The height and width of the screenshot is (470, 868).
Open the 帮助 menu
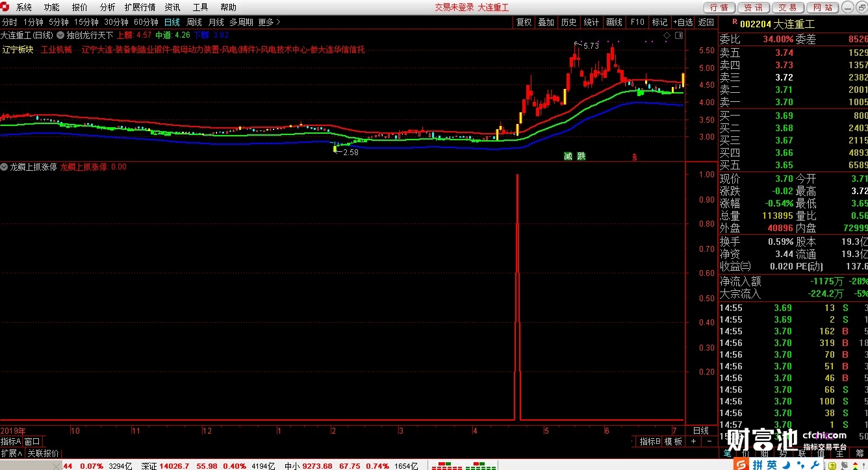point(228,7)
